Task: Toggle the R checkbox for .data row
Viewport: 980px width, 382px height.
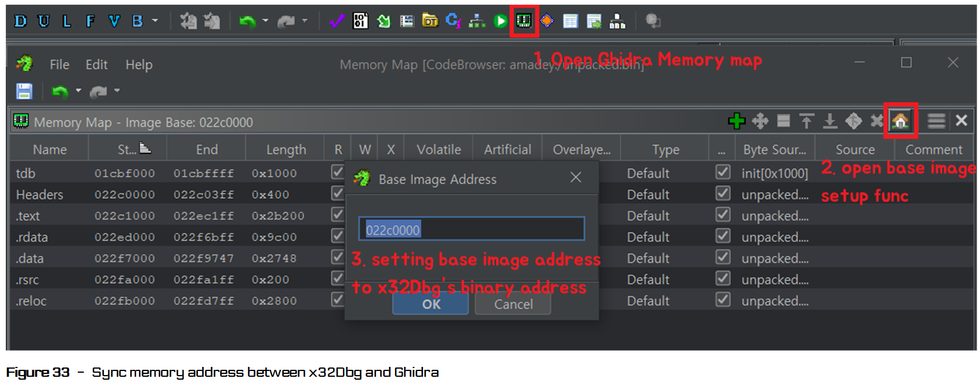Action: coord(337,257)
